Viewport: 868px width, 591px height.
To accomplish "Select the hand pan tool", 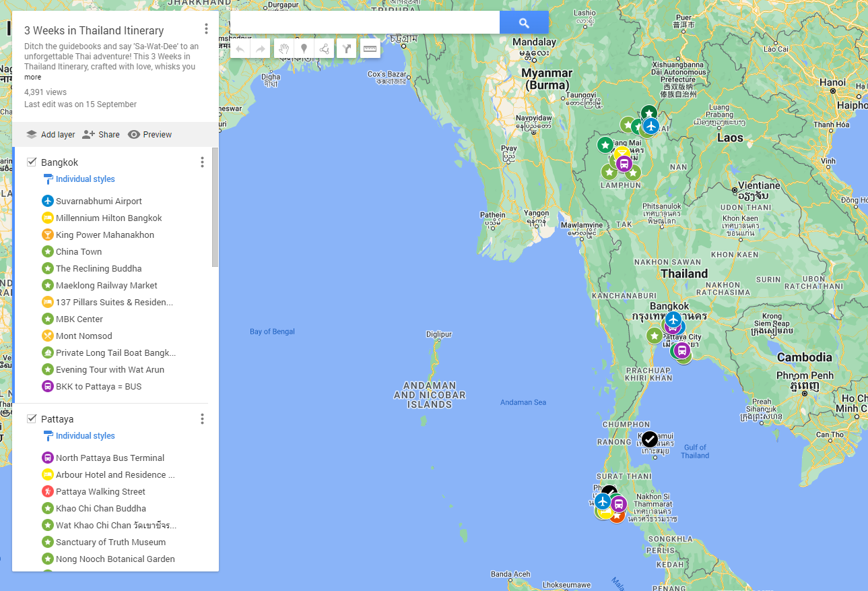I will point(284,49).
